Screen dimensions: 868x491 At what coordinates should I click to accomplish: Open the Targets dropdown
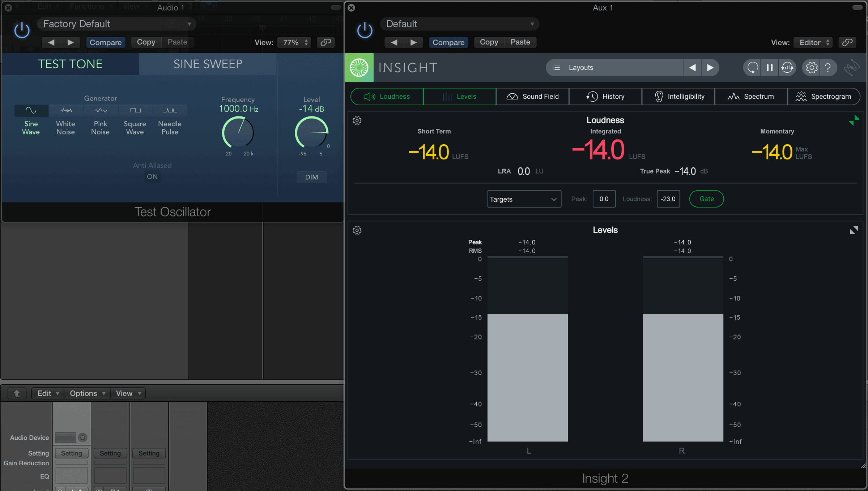point(524,199)
